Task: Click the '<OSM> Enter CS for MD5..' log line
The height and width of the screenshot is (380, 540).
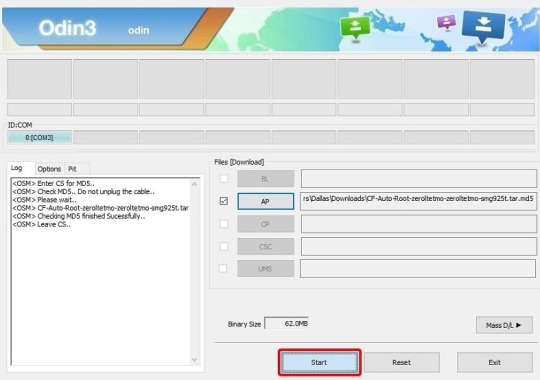Action: point(53,183)
